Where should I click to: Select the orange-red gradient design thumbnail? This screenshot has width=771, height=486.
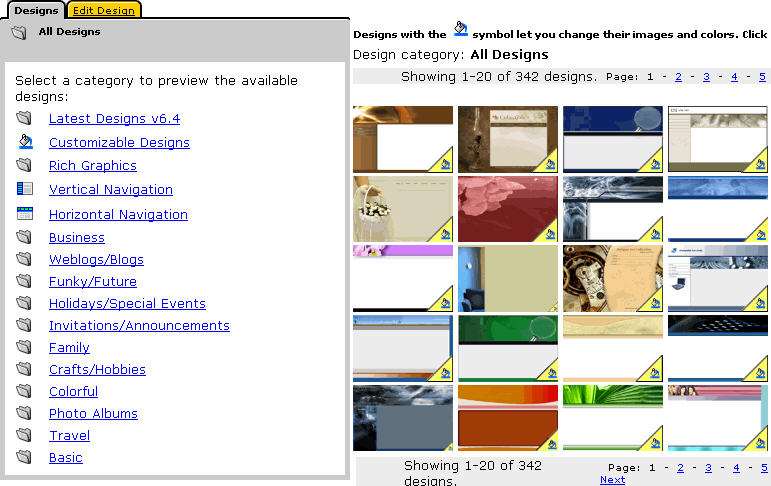(508, 418)
